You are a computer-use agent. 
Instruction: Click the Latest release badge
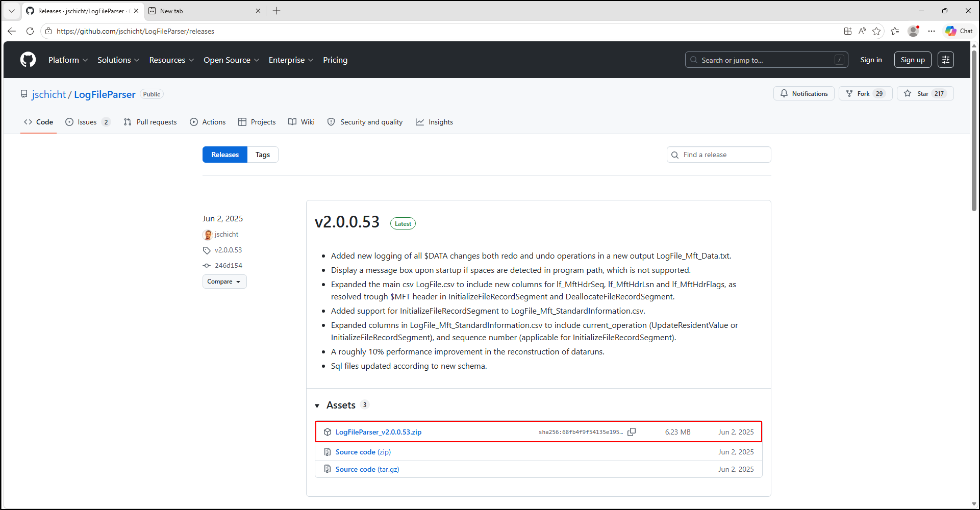coord(403,223)
